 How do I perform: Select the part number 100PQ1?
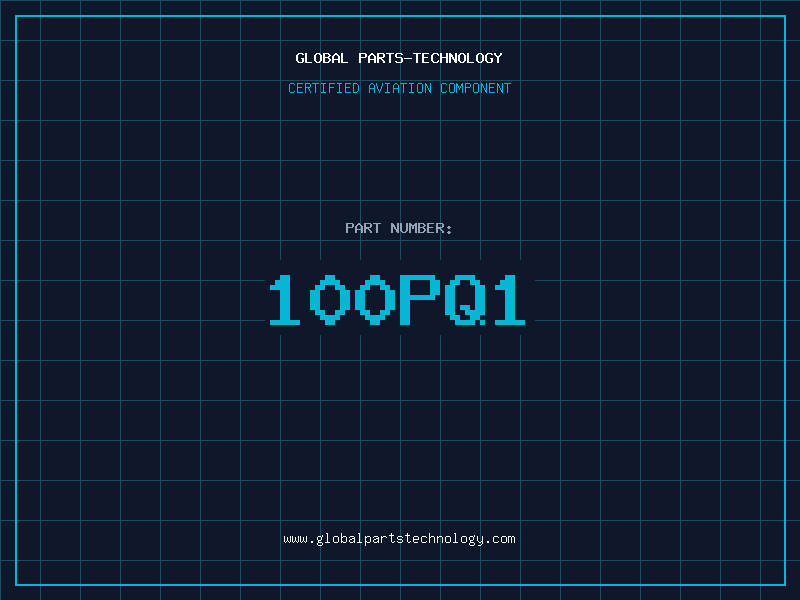click(397, 300)
